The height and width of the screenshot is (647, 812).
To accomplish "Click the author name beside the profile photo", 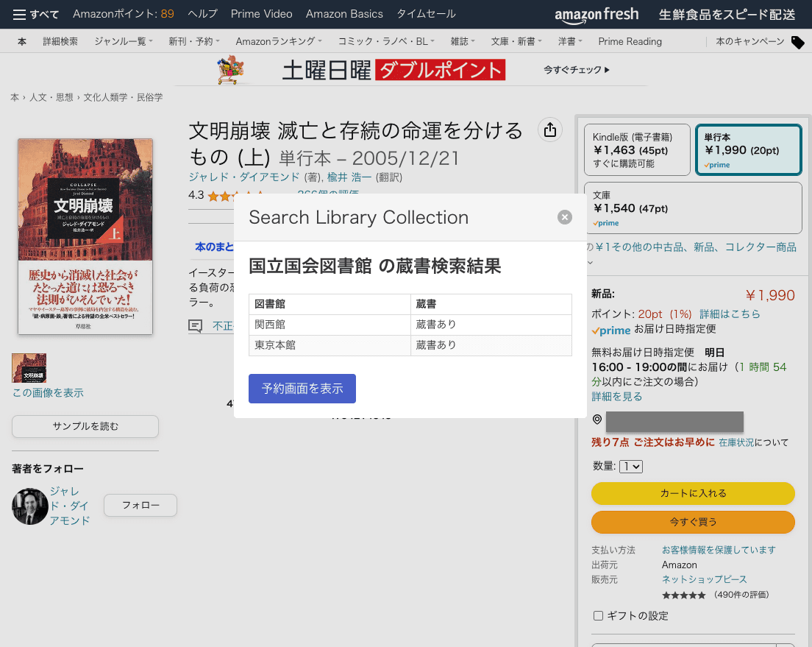I will click(70, 506).
